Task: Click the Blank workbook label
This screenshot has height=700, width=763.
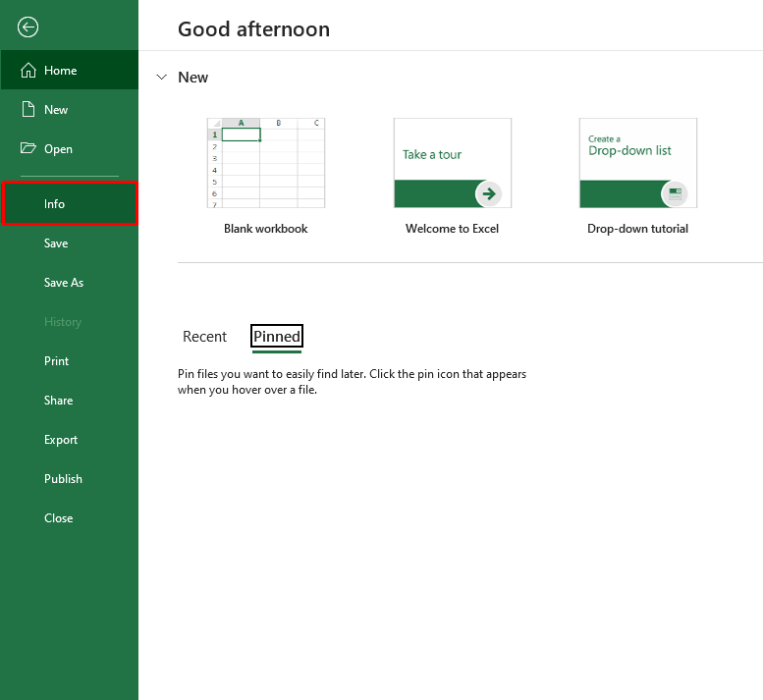Action: [266, 228]
